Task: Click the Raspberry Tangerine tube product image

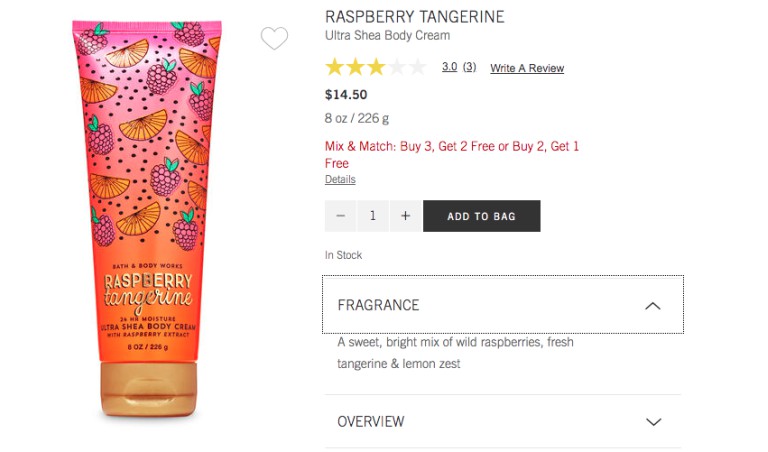Action: pyautogui.click(x=146, y=220)
